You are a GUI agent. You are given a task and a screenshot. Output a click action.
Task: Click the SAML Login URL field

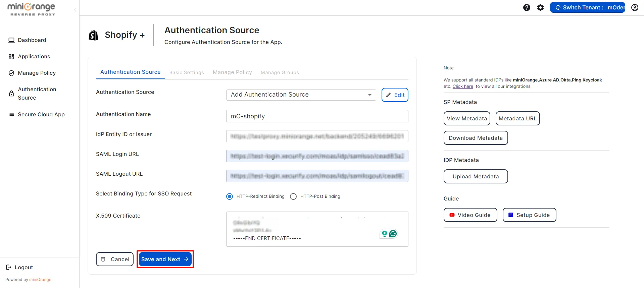[317, 156]
